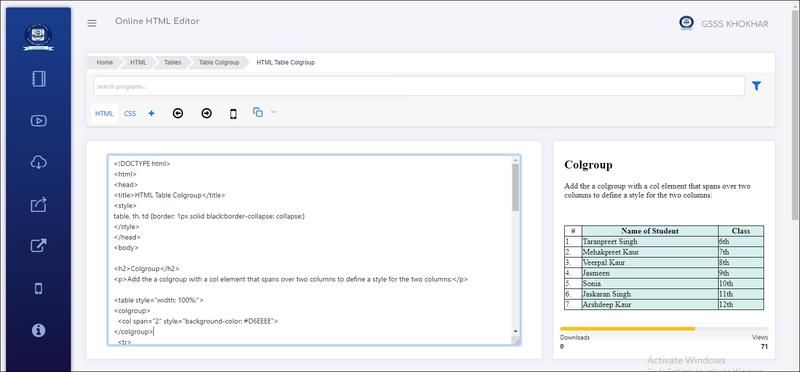
Task: Go to the HTML breadcrumb
Action: pyautogui.click(x=138, y=62)
